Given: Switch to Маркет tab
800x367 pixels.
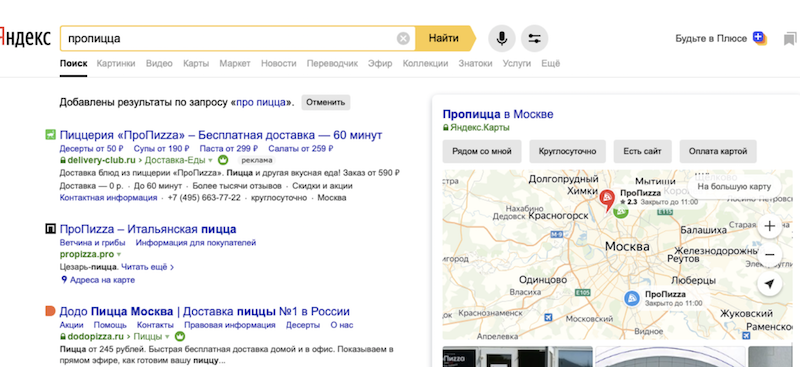Looking at the screenshot, I should click(235, 63).
